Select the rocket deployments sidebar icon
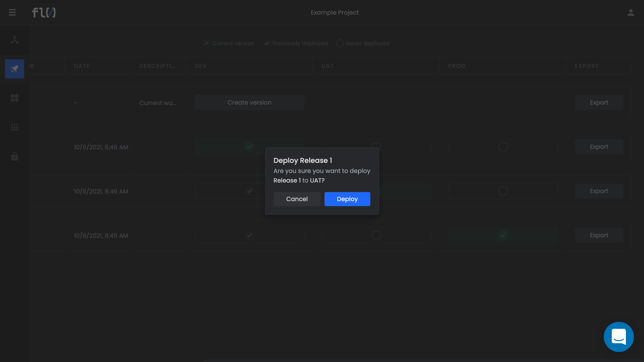This screenshot has height=362, width=644. coord(15,69)
